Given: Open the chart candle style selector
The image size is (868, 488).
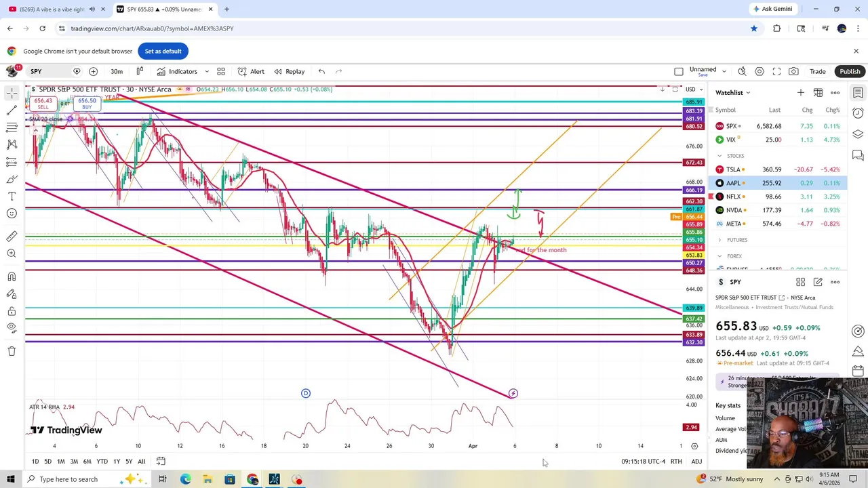Looking at the screenshot, I should 140,71.
